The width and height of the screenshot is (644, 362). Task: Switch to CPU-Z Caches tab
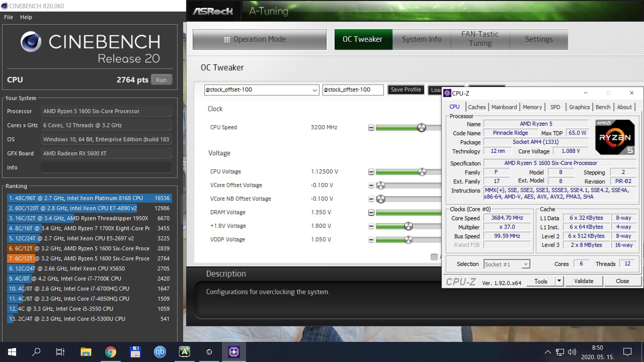coord(477,107)
